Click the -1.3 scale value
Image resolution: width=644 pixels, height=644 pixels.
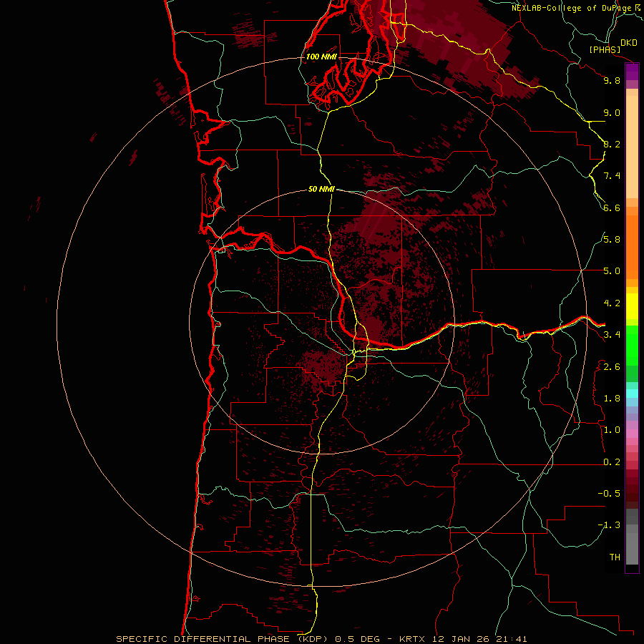(609, 525)
